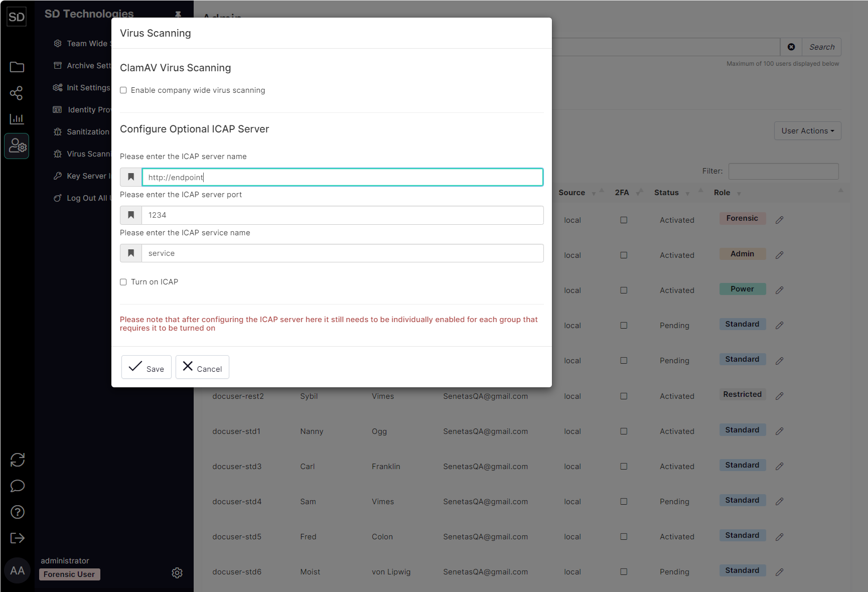Open the User Actions dropdown
868x592 pixels.
807,131
